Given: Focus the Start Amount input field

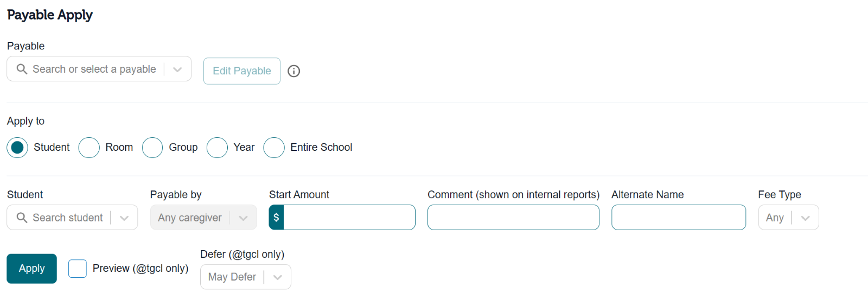Looking at the screenshot, I should tap(349, 217).
